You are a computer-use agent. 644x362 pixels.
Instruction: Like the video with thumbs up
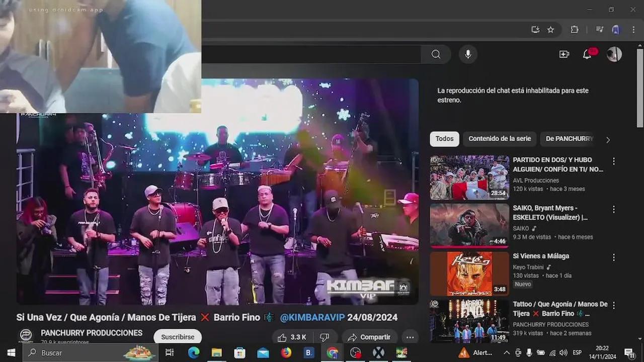tap(291, 337)
